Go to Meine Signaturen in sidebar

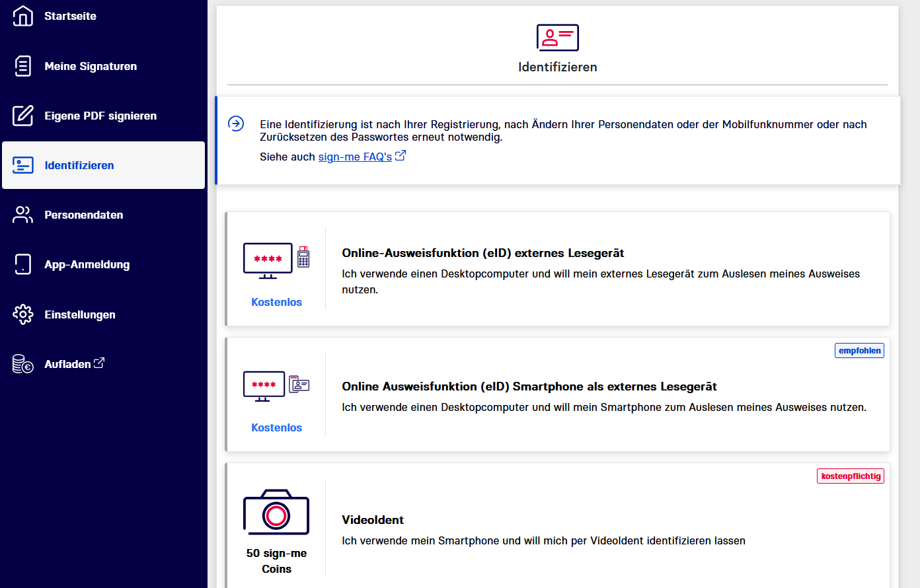tap(91, 66)
